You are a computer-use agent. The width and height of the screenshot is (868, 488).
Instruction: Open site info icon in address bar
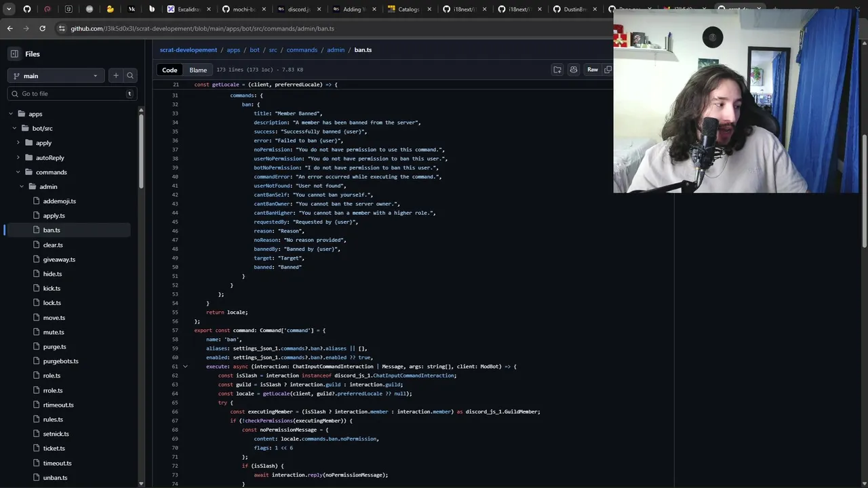62,28
